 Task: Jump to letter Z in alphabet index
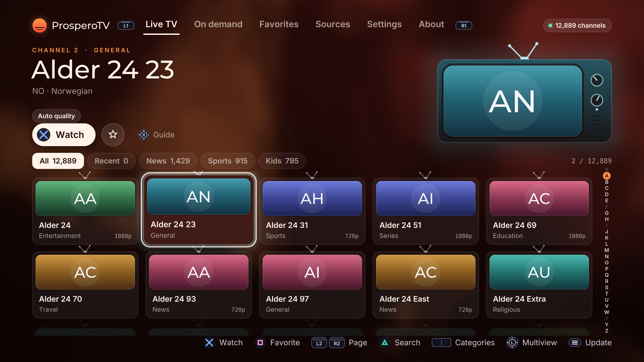(x=606, y=331)
